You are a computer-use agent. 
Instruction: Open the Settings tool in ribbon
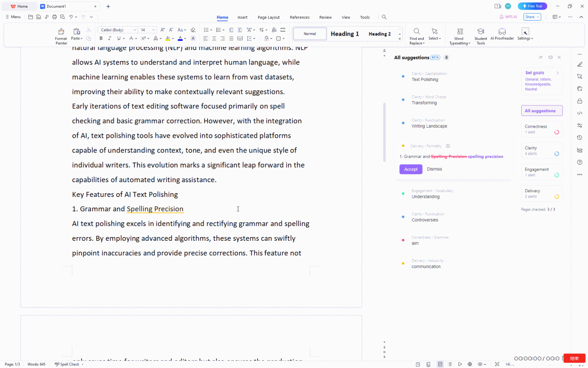[x=525, y=34]
